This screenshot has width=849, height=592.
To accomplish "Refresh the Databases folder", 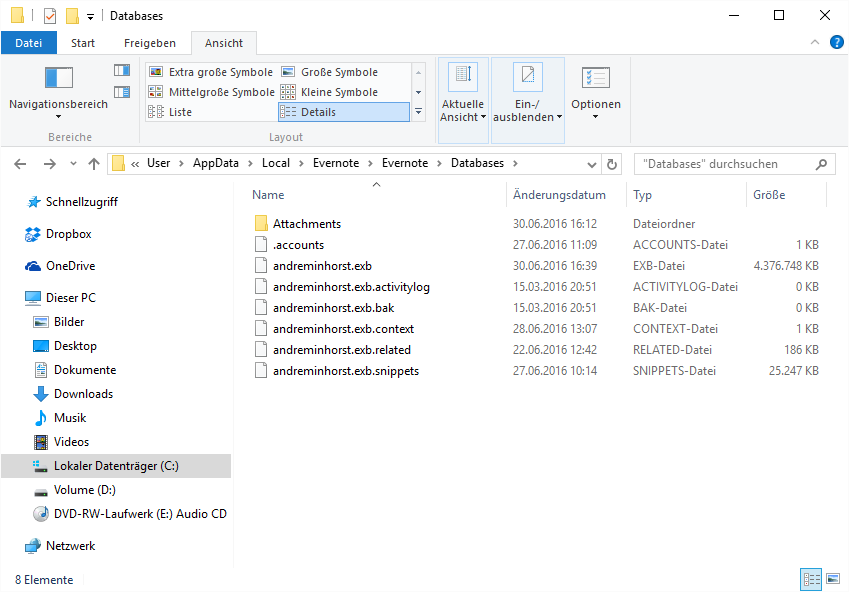I will point(611,164).
